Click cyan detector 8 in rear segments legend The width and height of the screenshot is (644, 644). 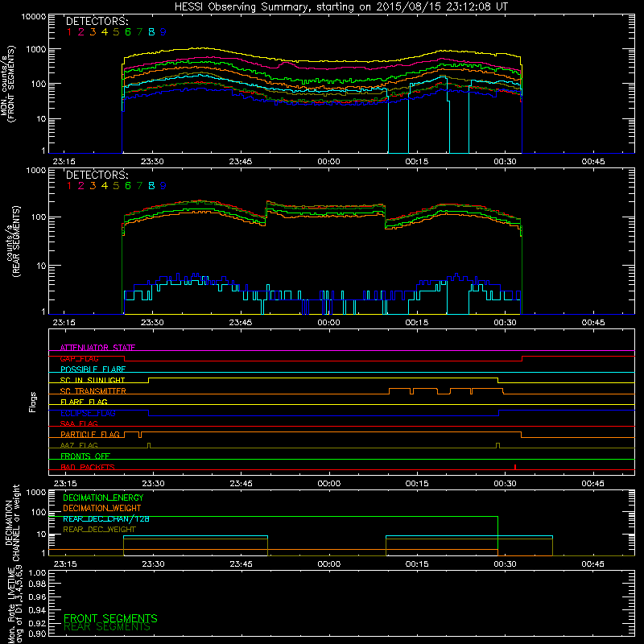pos(151,186)
